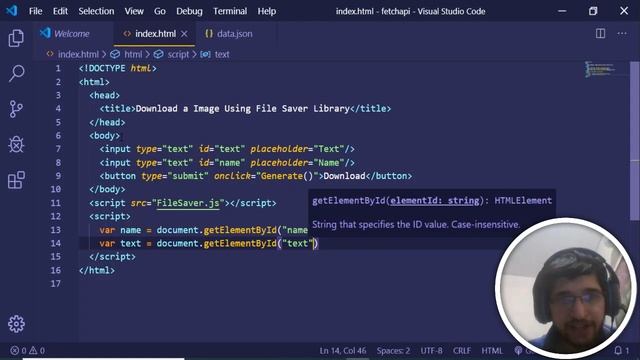This screenshot has width=640, height=360.
Task: Click the index.html file icon in breadcrumb
Action: [50, 54]
